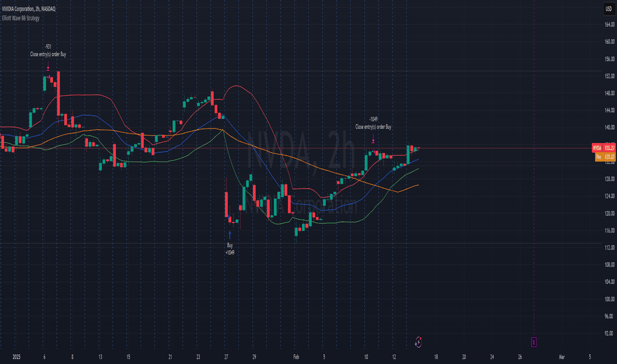The width and height of the screenshot is (617, 364).
Task: Click the "Buy +1049" order label
Action: click(x=230, y=249)
